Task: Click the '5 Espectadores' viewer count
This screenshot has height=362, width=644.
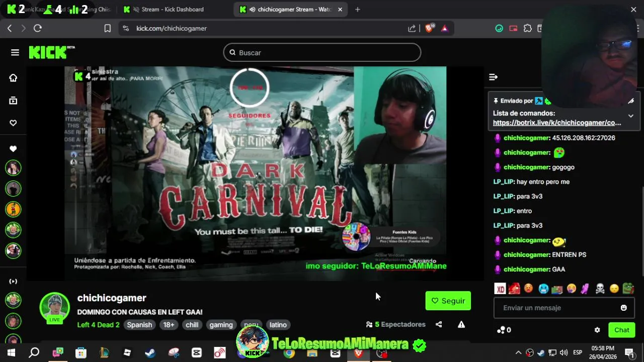Action: [x=395, y=325]
